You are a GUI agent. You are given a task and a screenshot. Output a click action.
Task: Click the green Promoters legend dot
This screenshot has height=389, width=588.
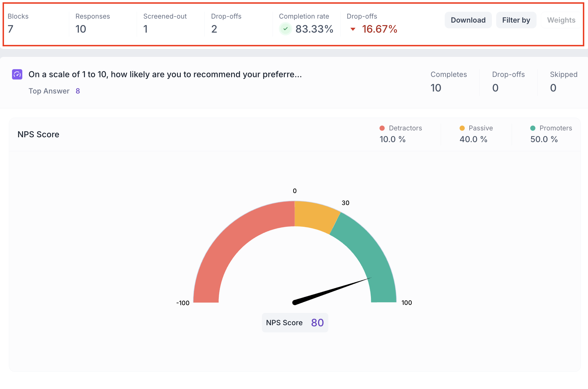533,128
